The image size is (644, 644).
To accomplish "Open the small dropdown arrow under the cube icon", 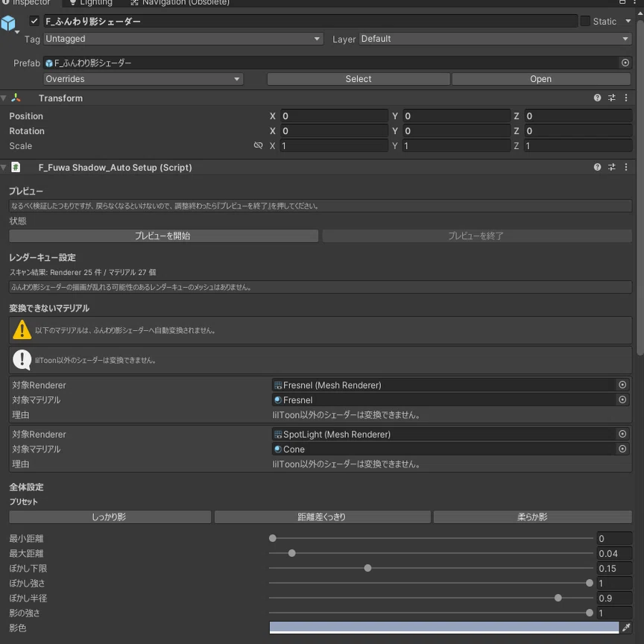I will (17, 32).
